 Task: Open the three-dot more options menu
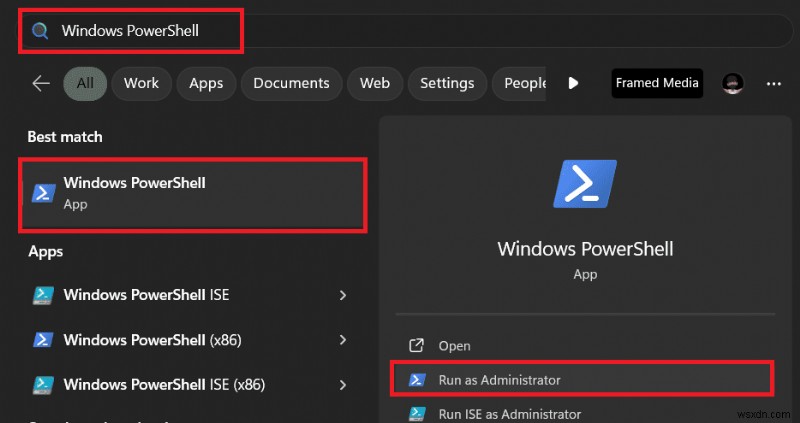pyautogui.click(x=774, y=84)
